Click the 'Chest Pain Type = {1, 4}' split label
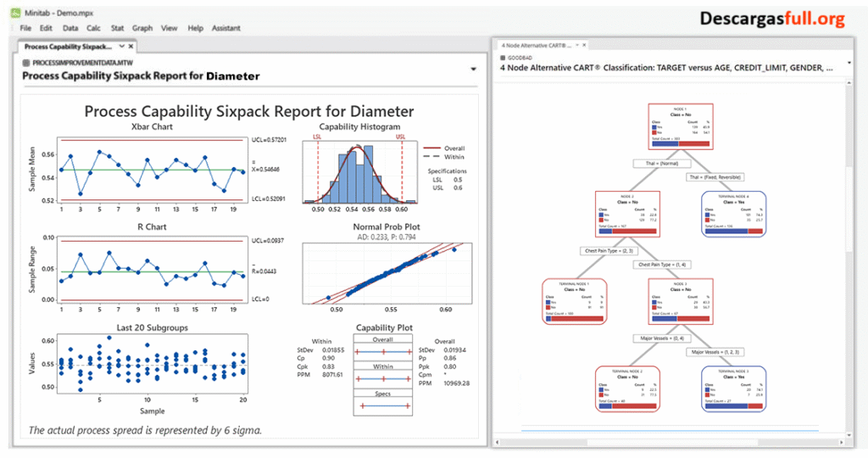This screenshot has height=458, width=868. 662,265
